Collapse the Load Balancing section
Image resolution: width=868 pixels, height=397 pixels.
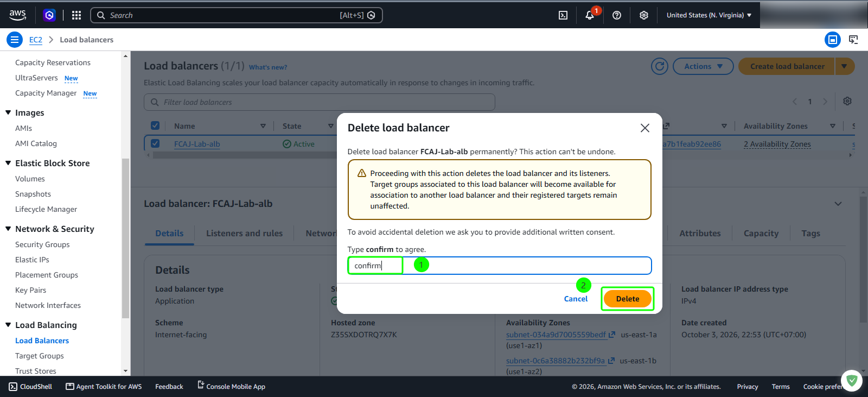8,325
